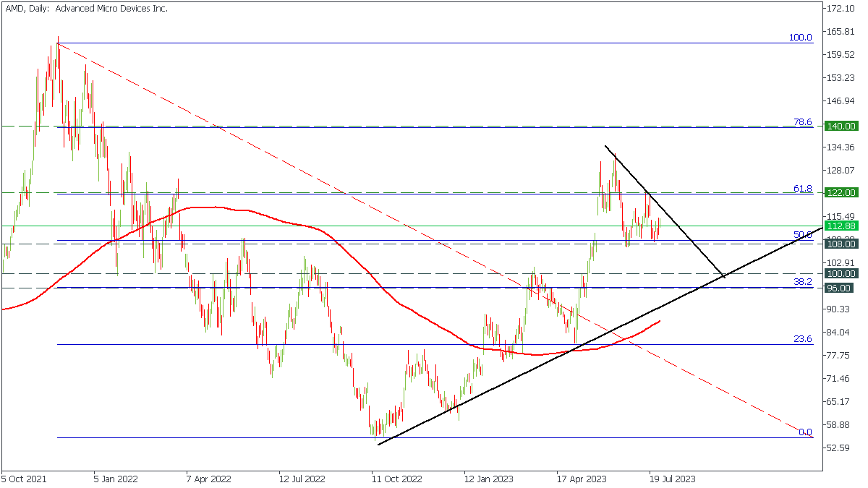
Task: Select the 78.6 Fibonacci level label
Action: [803, 122]
